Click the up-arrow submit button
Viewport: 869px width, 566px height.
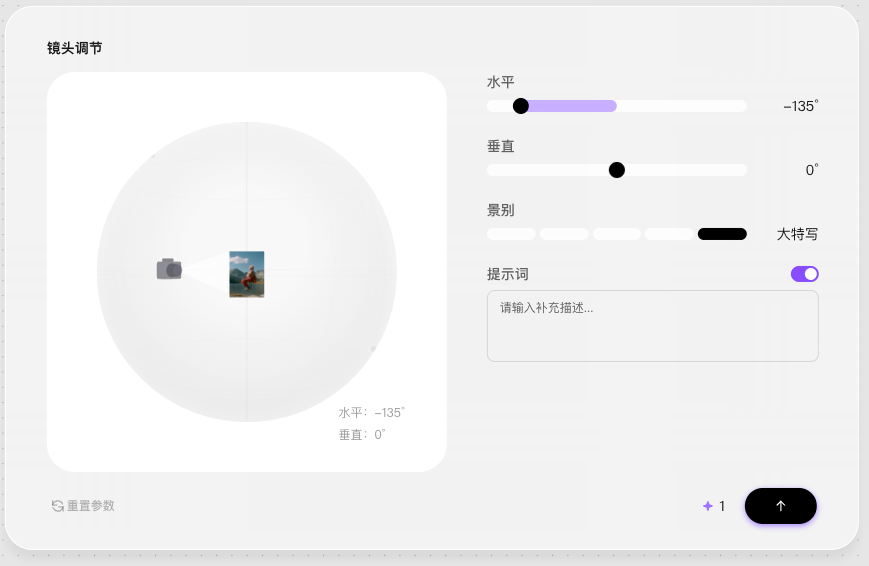(x=780, y=506)
